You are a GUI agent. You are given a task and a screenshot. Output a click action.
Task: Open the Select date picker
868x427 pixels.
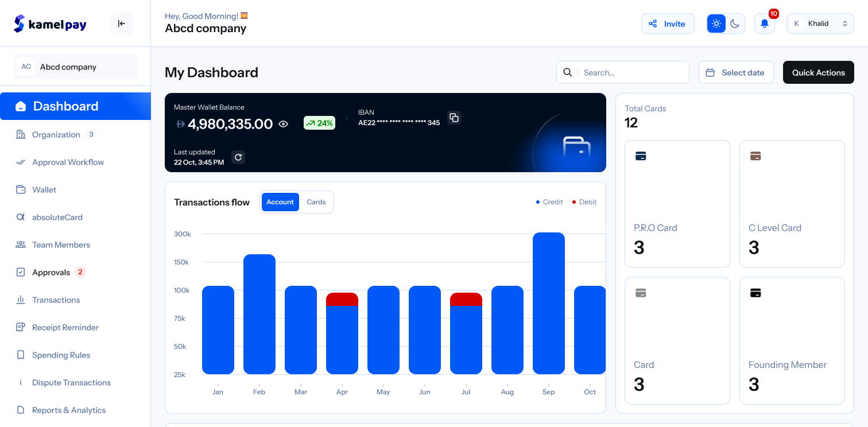[736, 72]
